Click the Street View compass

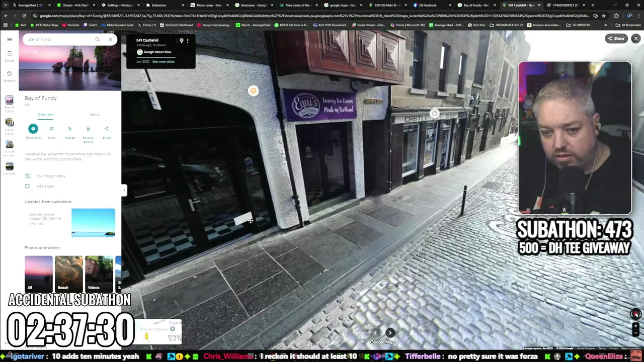click(x=635, y=314)
